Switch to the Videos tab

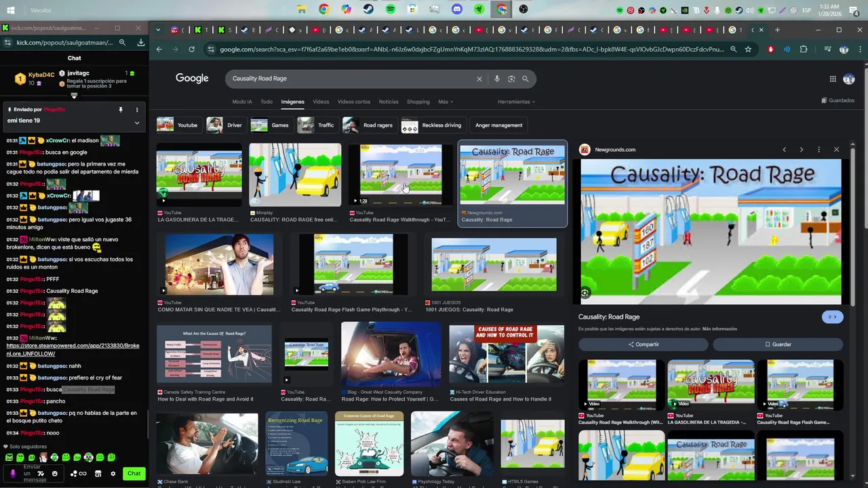321,102
